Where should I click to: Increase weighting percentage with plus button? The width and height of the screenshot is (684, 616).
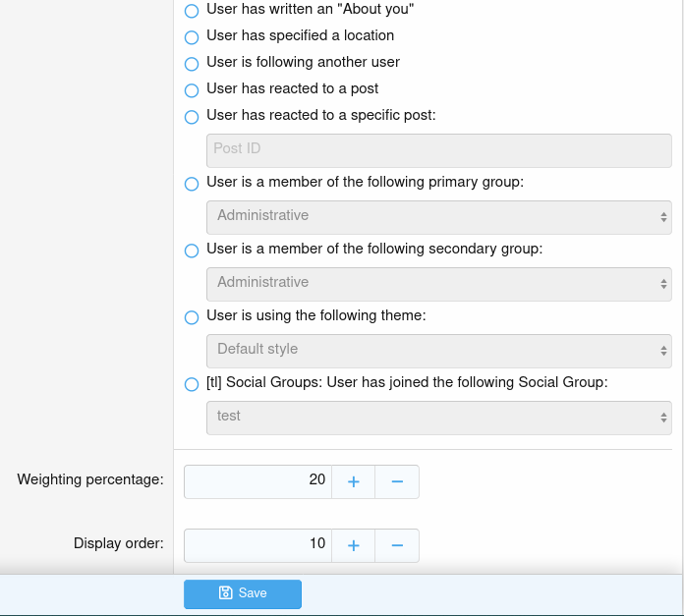[354, 481]
